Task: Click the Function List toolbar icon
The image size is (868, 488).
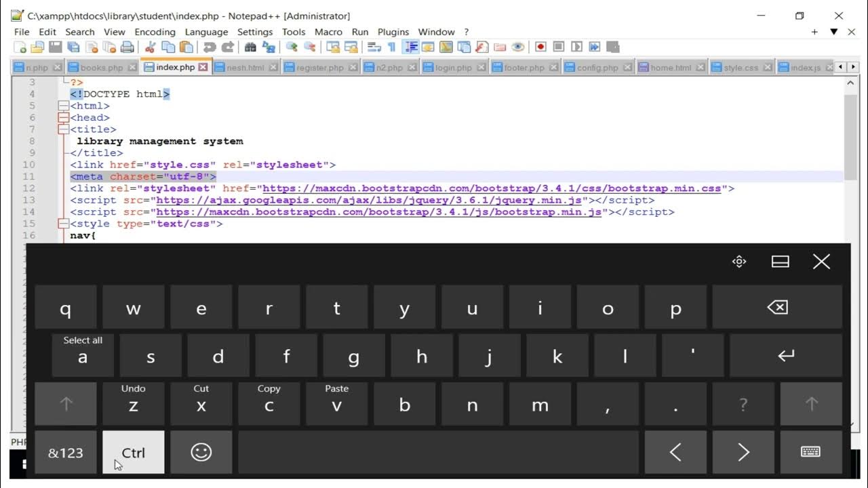Action: (481, 47)
